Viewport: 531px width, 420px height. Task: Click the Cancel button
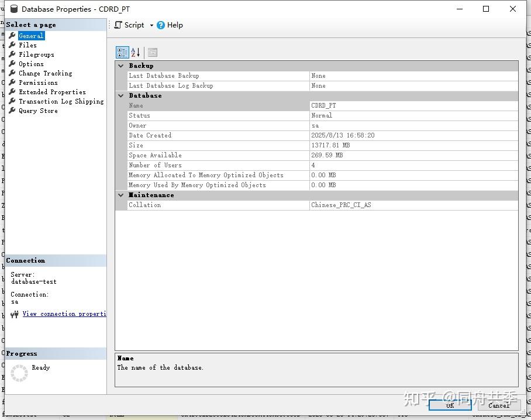point(499,405)
